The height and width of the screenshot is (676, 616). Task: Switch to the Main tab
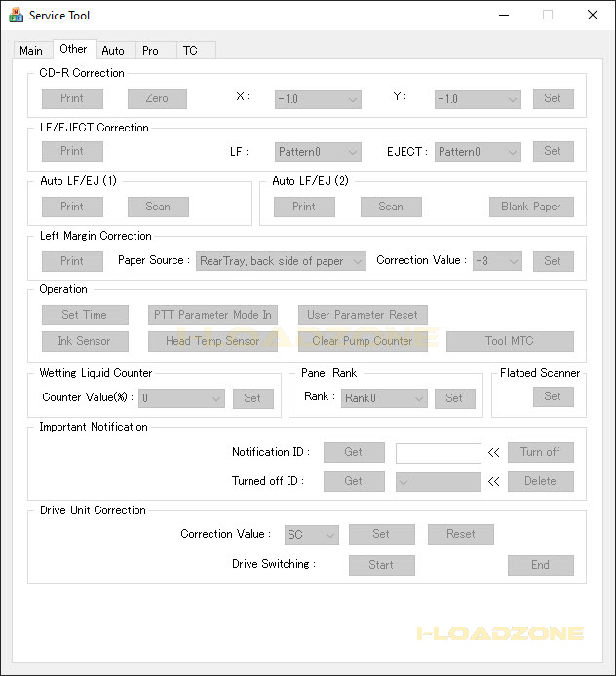31,51
